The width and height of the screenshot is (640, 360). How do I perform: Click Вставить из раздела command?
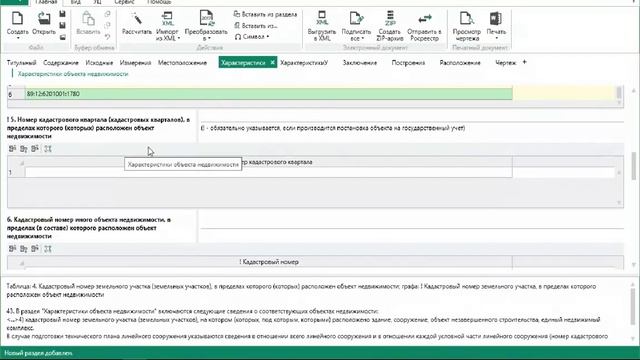coord(265,14)
